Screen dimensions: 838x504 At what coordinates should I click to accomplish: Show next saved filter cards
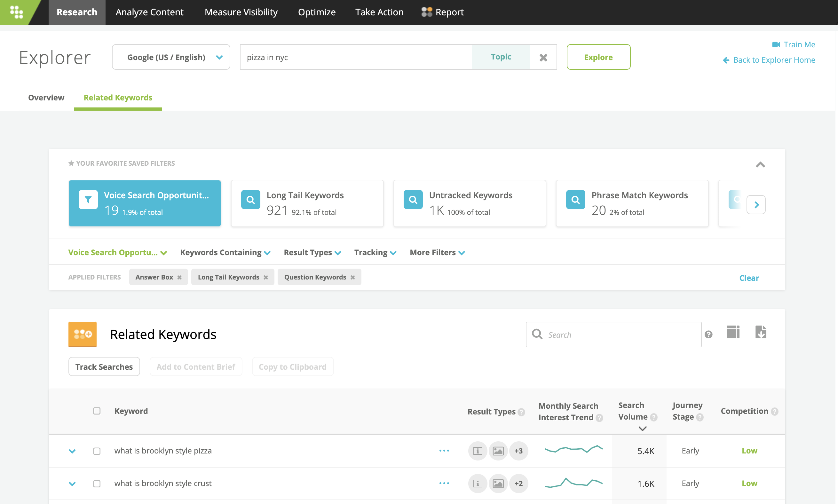coord(756,204)
